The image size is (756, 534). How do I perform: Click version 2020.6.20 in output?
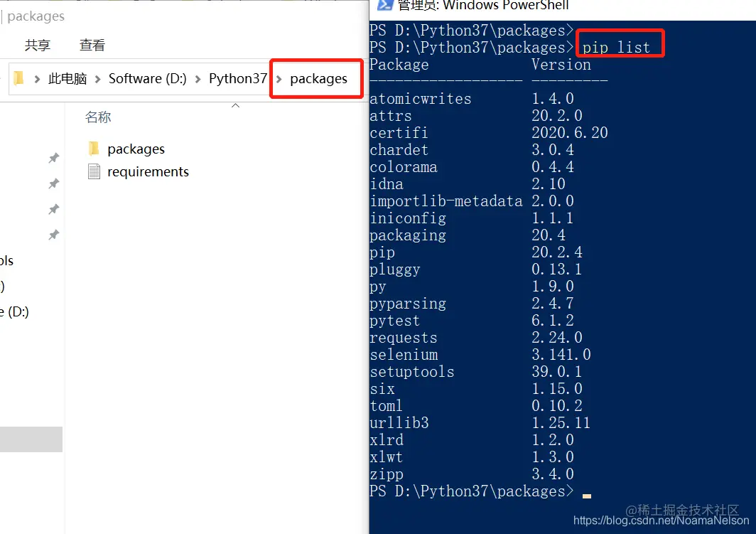(x=570, y=133)
